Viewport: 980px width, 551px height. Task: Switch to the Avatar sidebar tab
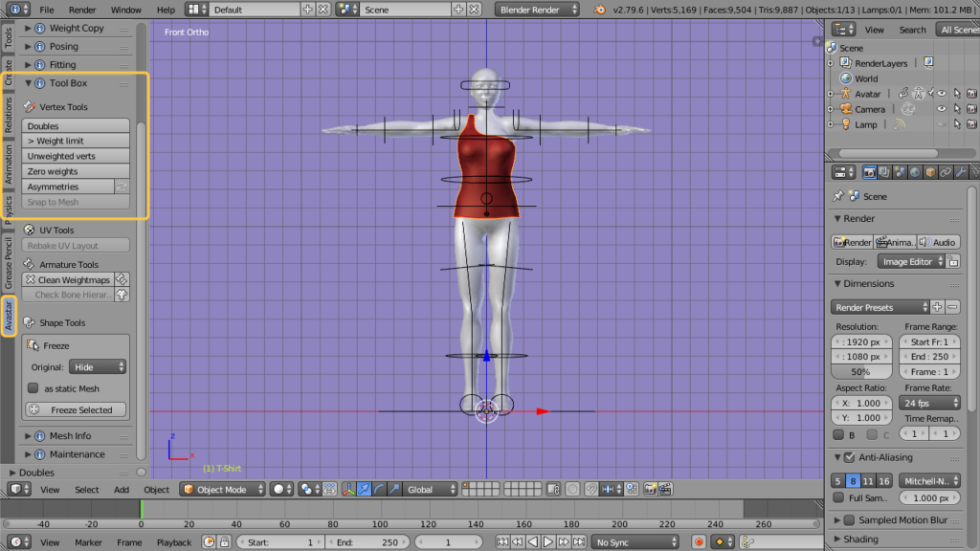coord(8,318)
